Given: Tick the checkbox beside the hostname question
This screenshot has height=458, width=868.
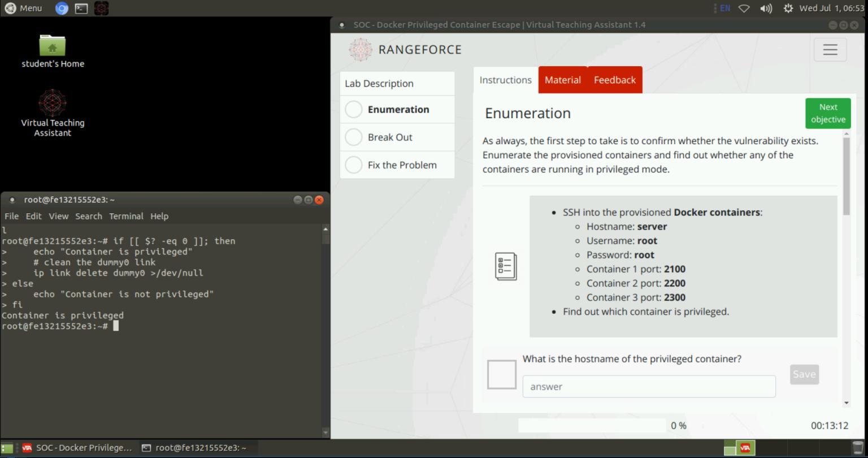Looking at the screenshot, I should point(502,374).
